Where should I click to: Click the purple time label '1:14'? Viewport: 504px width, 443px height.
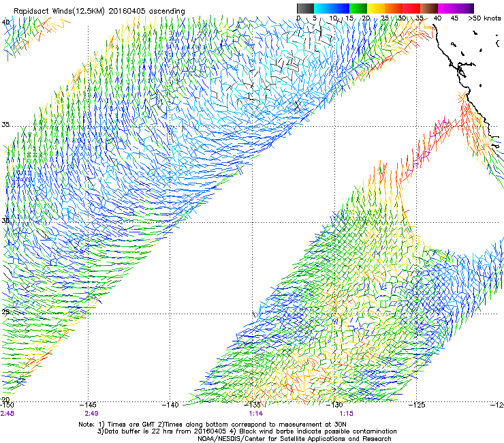coord(256,413)
